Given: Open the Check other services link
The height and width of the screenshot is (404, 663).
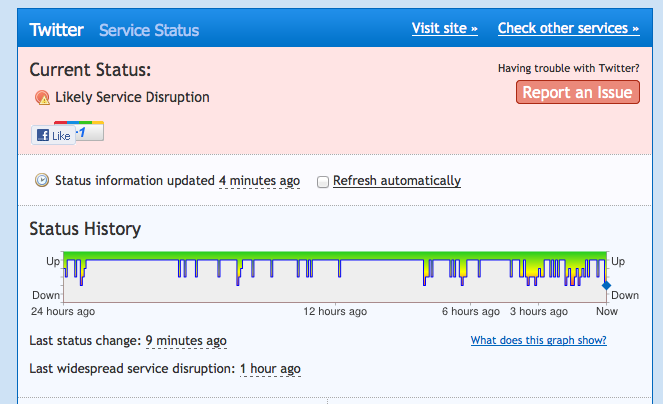Looking at the screenshot, I should click(x=568, y=28).
